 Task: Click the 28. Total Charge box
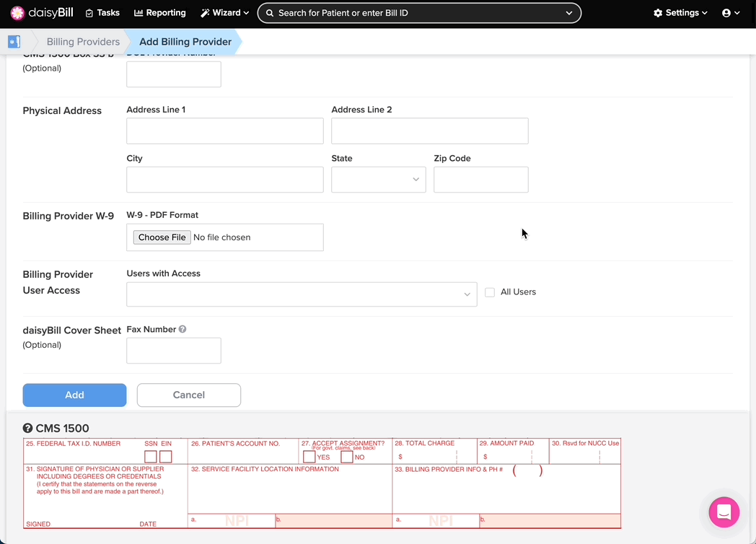pyautogui.click(x=435, y=452)
